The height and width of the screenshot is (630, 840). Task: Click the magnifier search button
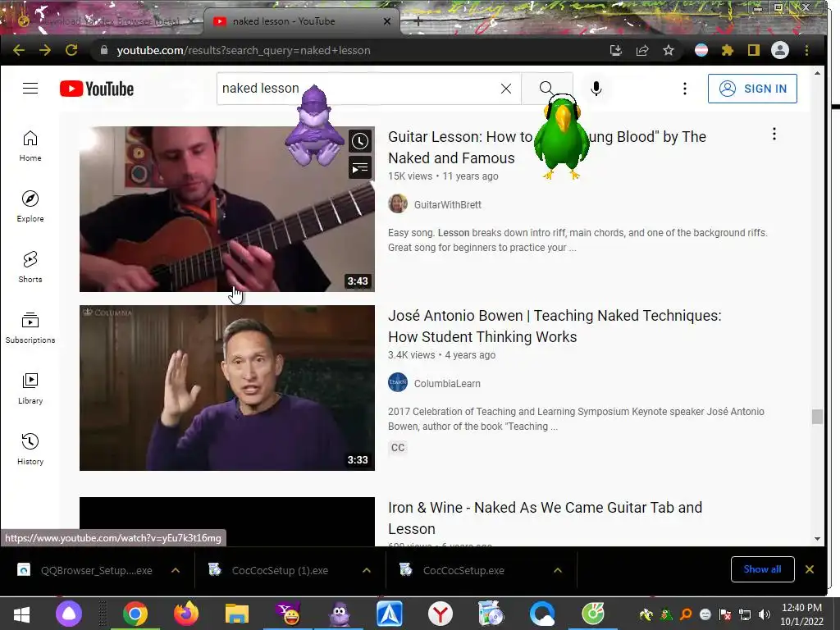click(x=546, y=88)
